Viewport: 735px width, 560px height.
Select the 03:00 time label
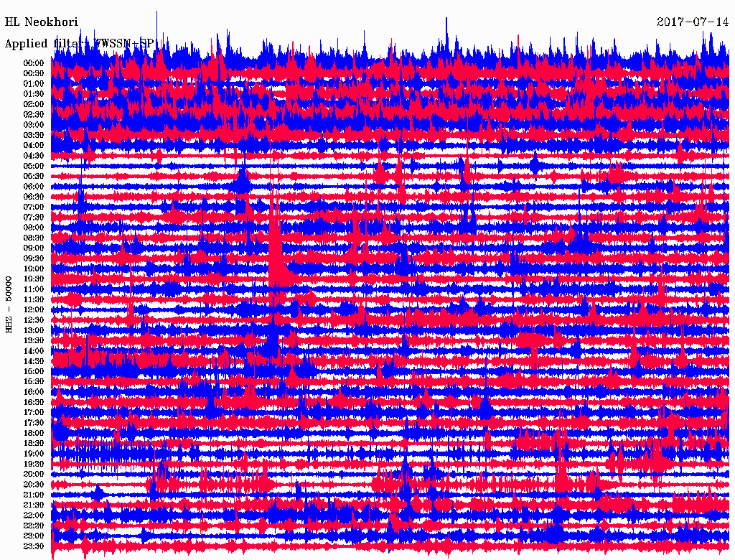(34, 125)
